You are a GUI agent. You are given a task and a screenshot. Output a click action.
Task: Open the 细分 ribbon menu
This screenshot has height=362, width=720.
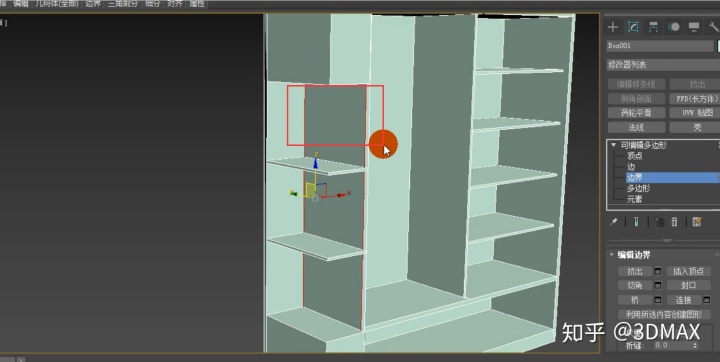(152, 4)
